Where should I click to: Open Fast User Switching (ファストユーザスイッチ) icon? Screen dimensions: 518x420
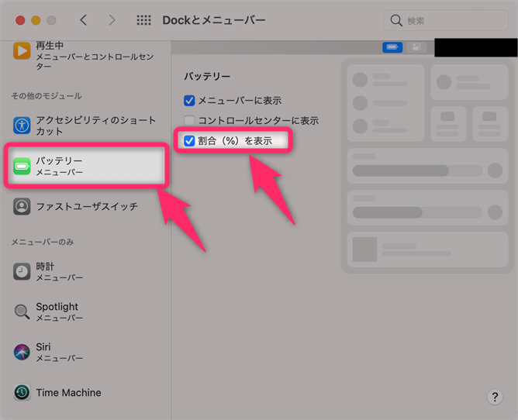tap(22, 207)
